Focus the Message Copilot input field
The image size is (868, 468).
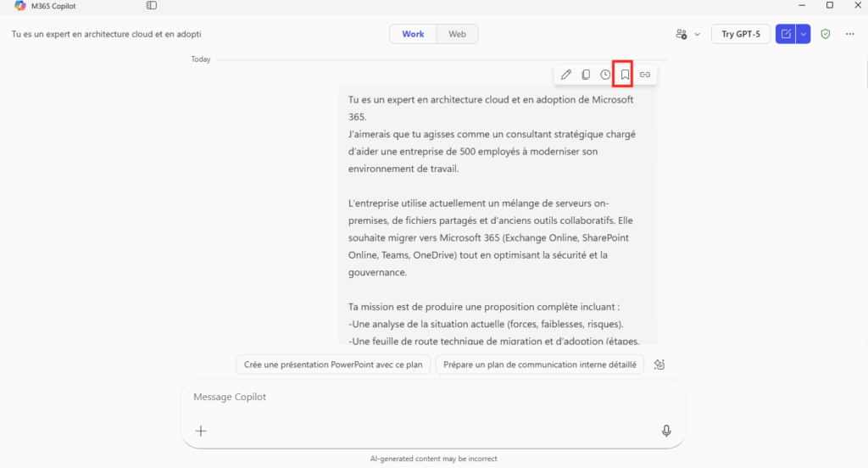tap(424, 397)
